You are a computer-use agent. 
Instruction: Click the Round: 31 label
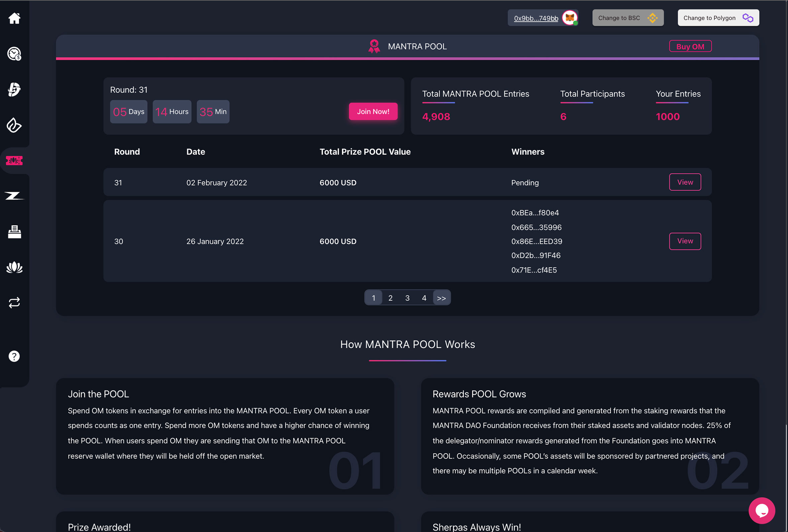coord(128,90)
